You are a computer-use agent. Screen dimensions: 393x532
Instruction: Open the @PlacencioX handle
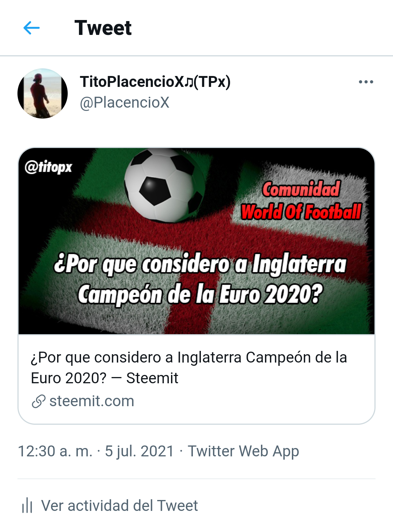124,103
